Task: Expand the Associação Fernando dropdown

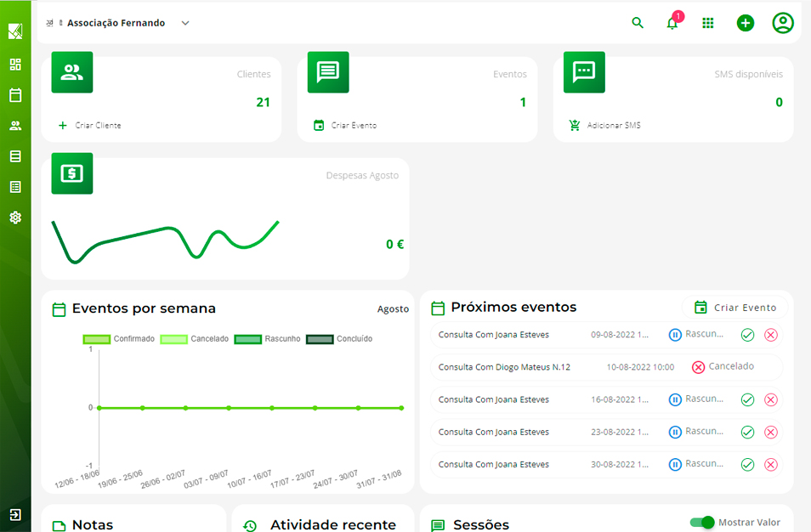Action: pyautogui.click(x=185, y=23)
